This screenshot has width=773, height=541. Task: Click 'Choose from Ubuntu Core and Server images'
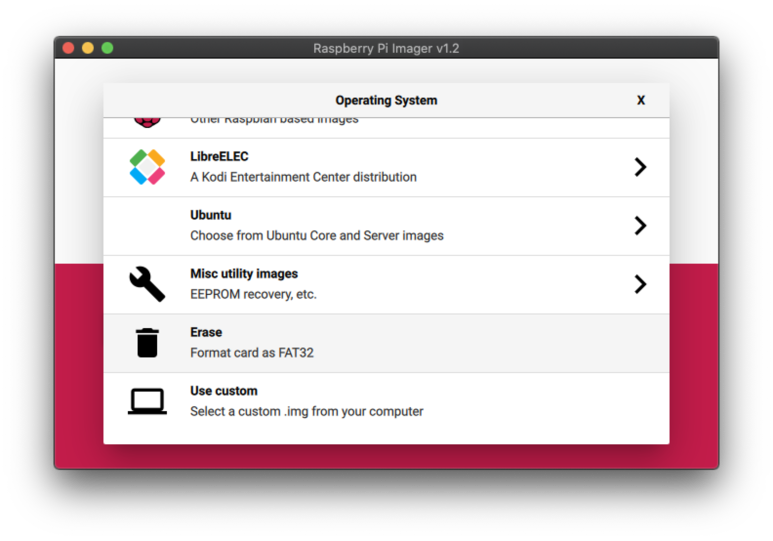(317, 236)
